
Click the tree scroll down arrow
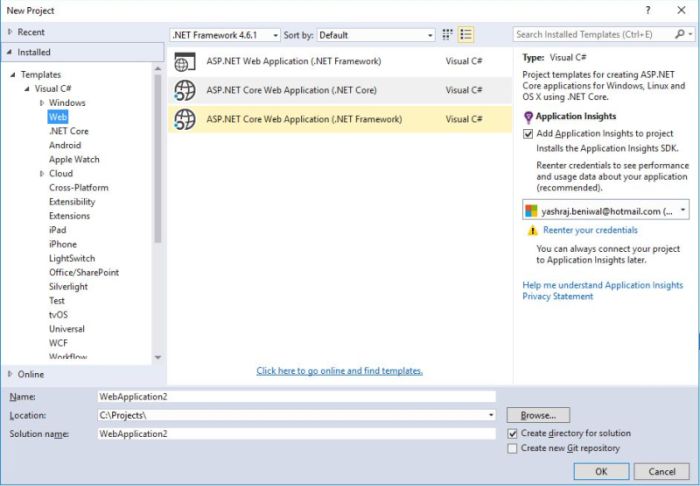(x=158, y=357)
